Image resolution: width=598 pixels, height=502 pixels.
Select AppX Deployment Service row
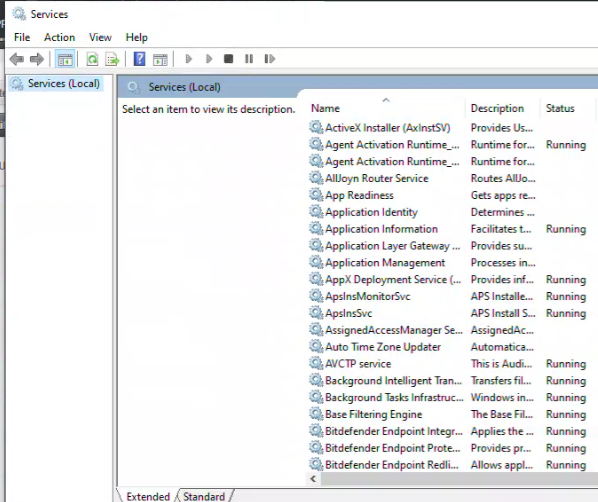[393, 280]
